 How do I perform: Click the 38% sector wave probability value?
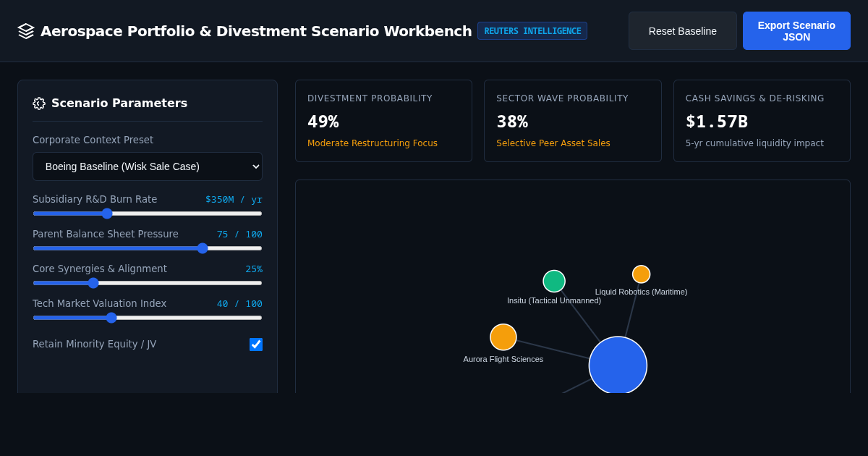(512, 122)
